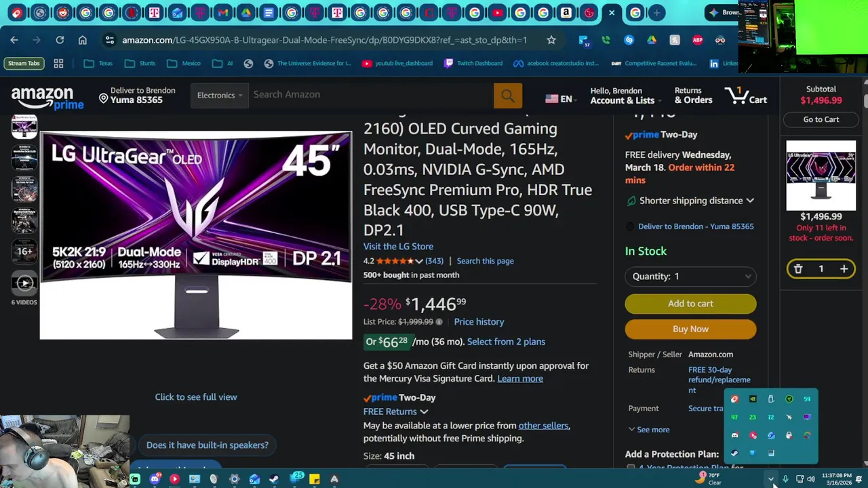This screenshot has height=488, width=868.
Task: Click the Amazon Prime logo
Action: coord(46,98)
